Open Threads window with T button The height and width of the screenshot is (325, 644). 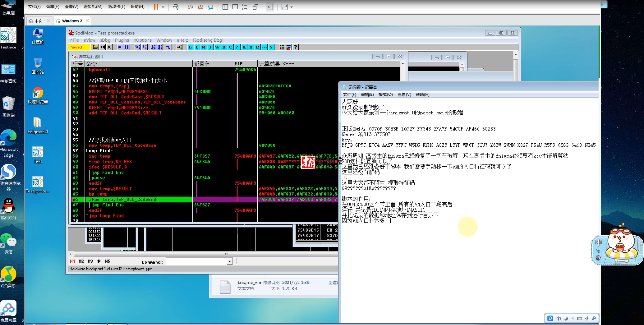[210, 47]
